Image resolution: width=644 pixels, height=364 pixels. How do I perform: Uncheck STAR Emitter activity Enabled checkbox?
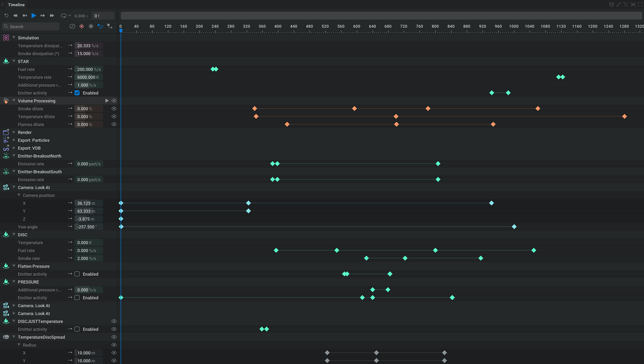77,93
